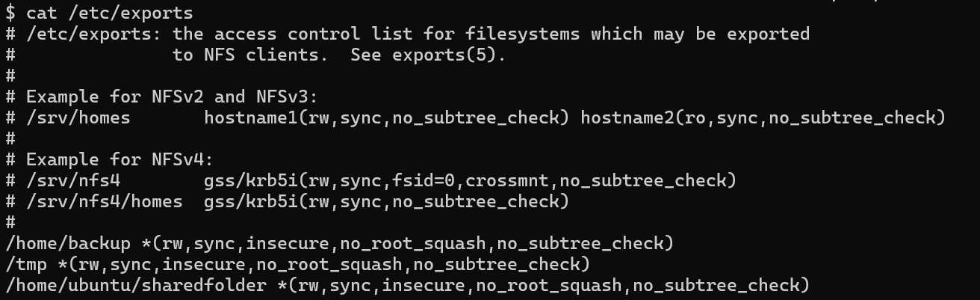Click the '/home/ubuntu/sharedfolder' export path
This screenshot has height=300, width=980.
(136, 285)
